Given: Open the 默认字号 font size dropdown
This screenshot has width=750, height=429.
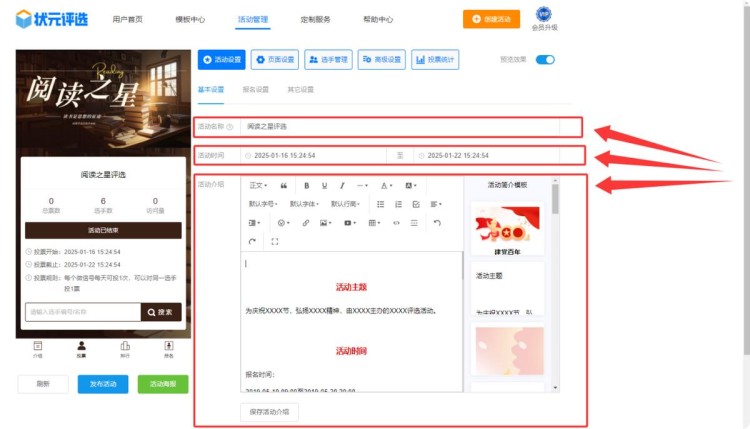Looking at the screenshot, I should tap(262, 204).
